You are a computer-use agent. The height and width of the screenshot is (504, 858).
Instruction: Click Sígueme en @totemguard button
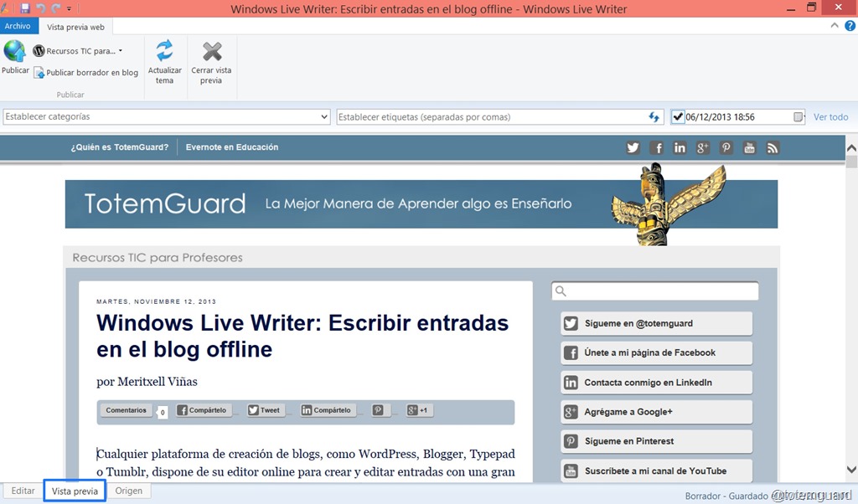click(x=657, y=324)
